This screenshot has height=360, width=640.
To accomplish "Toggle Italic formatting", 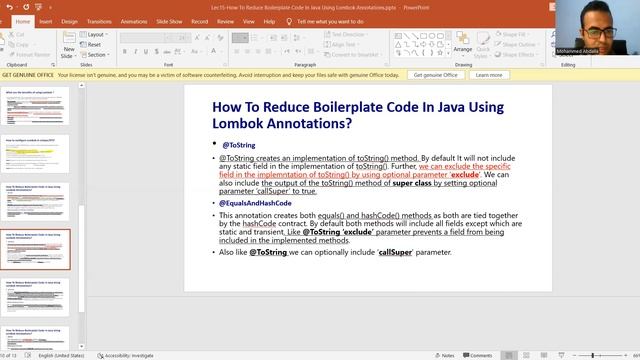I will tap(135, 51).
